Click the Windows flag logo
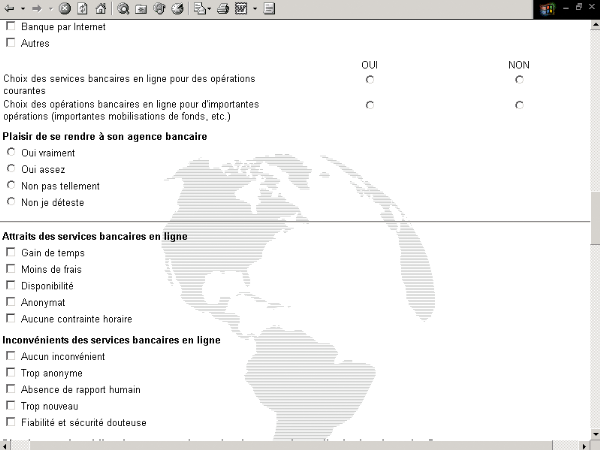Viewport: 600px width, 450px height. [548, 9]
